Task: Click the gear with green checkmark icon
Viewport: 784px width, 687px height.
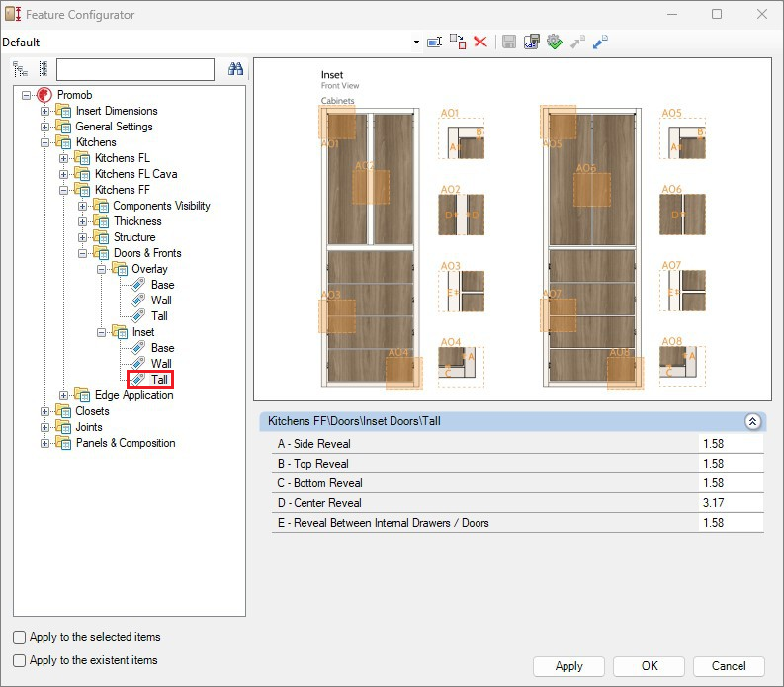Action: point(554,43)
